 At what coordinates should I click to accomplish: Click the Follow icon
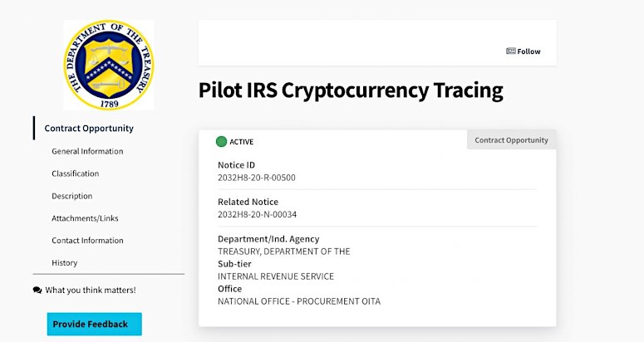pyautogui.click(x=510, y=51)
